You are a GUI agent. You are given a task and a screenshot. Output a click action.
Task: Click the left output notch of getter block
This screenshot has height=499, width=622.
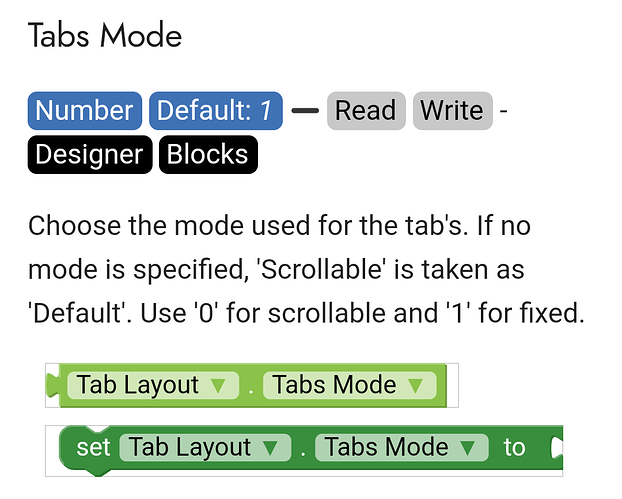pyautogui.click(x=53, y=386)
